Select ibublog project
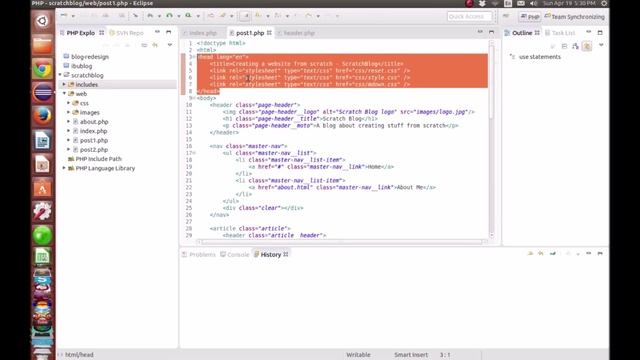The height and width of the screenshot is (360, 640). pyautogui.click(x=82, y=66)
